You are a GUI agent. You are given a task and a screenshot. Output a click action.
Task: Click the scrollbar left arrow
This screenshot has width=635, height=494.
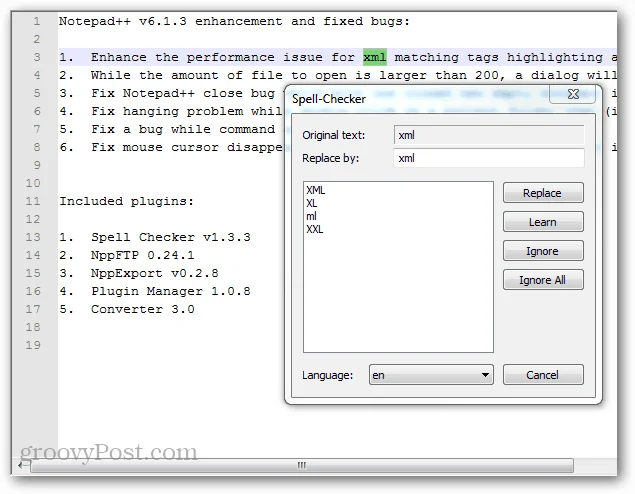click(22, 466)
